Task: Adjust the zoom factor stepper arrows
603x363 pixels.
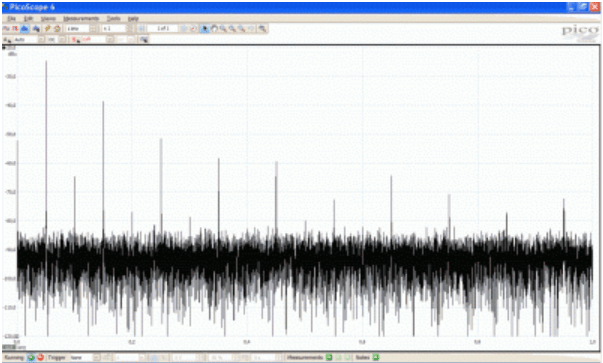Action: [130, 29]
